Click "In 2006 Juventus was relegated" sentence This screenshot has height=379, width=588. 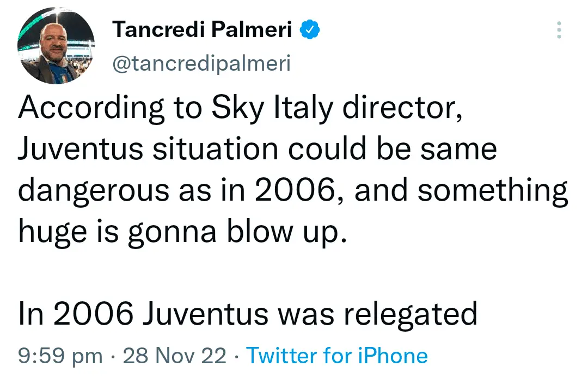[248, 313]
